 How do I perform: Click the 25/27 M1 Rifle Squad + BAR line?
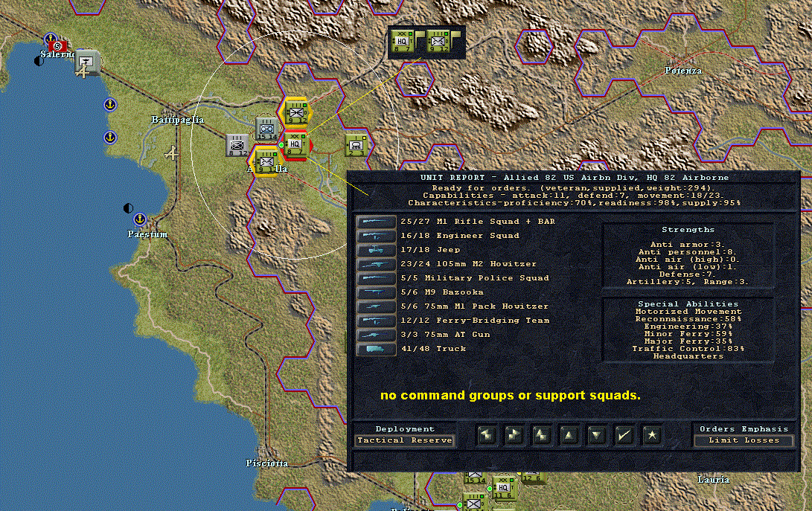[x=478, y=222]
